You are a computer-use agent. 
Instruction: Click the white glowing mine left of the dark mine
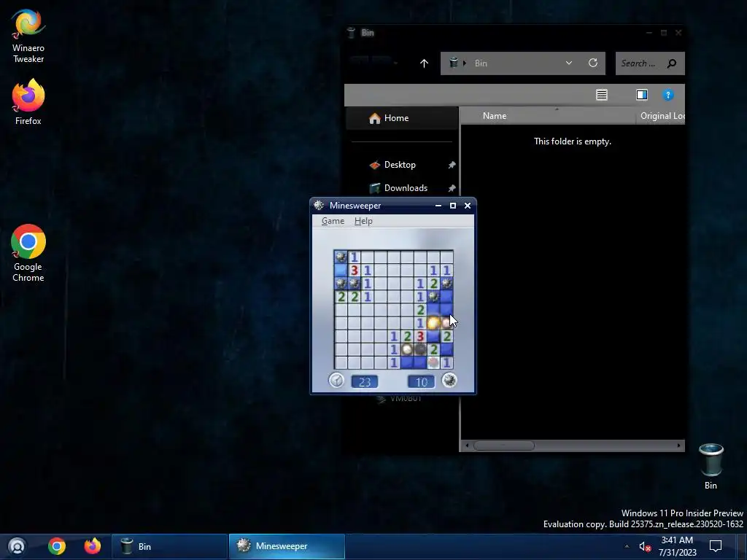(407, 349)
